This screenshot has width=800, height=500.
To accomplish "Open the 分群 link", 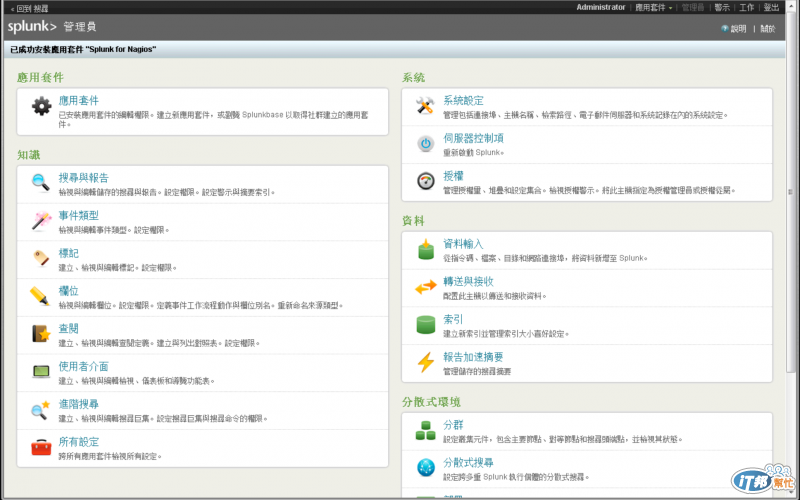I will [x=453, y=425].
